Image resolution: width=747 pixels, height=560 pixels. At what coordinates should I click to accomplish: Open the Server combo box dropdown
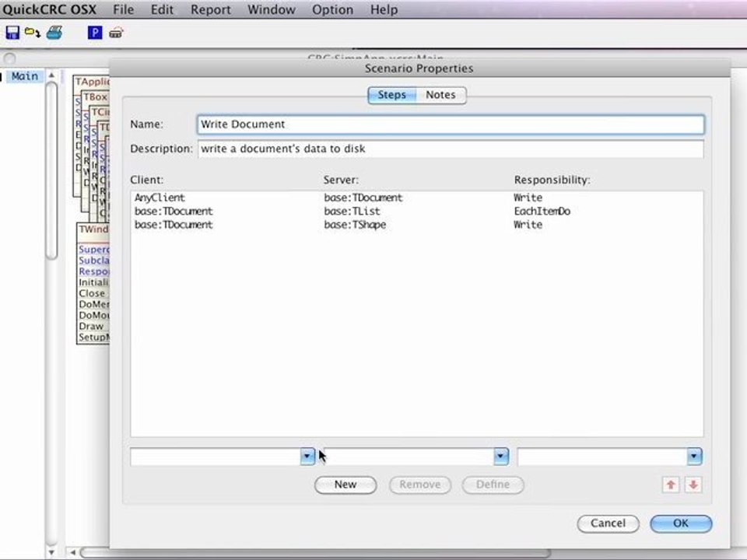[x=500, y=457]
